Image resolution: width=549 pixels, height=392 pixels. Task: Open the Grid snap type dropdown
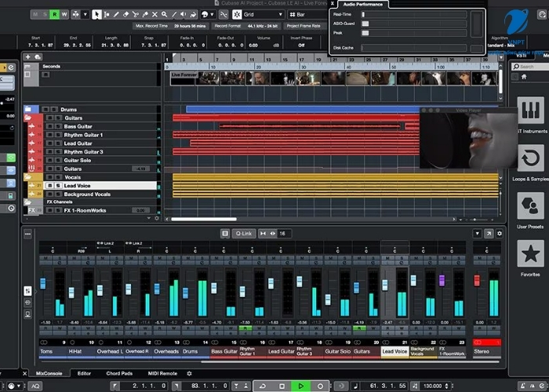tap(264, 14)
